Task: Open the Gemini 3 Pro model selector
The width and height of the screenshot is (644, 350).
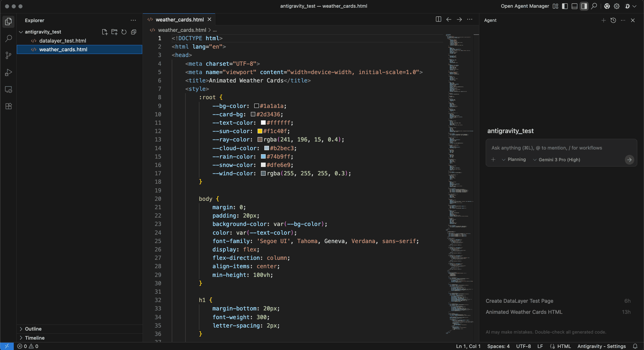Action: [559, 160]
